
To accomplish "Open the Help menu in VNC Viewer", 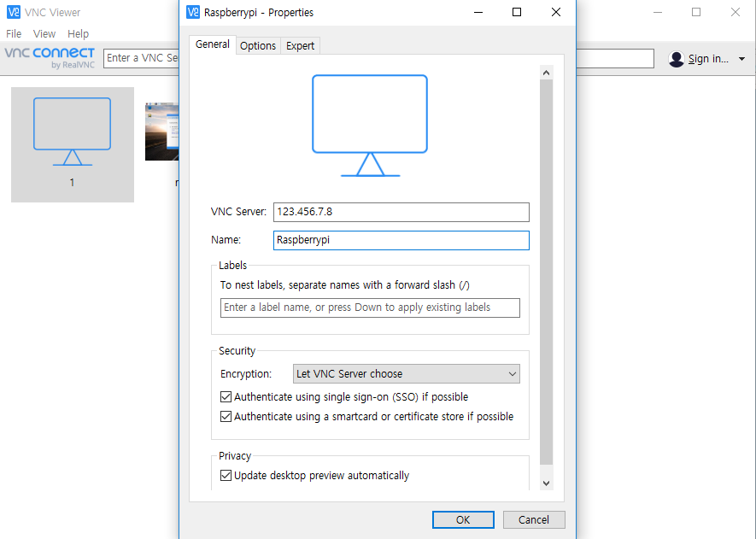I will click(78, 34).
